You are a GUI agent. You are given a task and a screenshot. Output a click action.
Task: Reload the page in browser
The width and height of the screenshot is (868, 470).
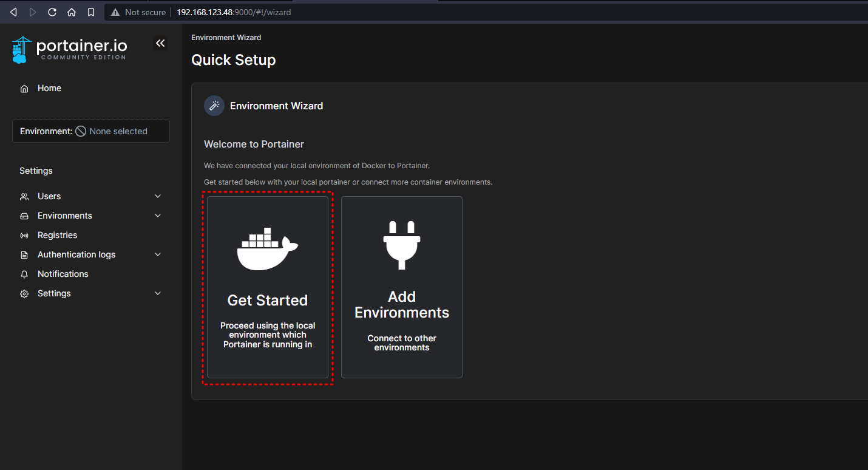tap(52, 12)
